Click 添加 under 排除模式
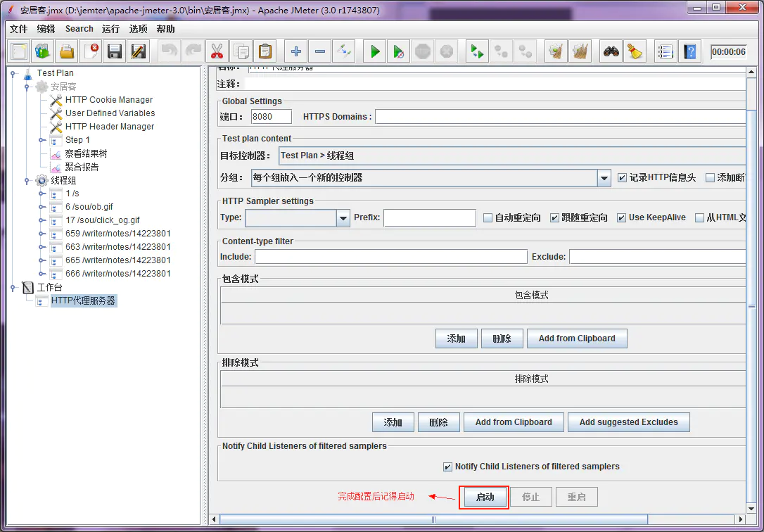 click(393, 422)
